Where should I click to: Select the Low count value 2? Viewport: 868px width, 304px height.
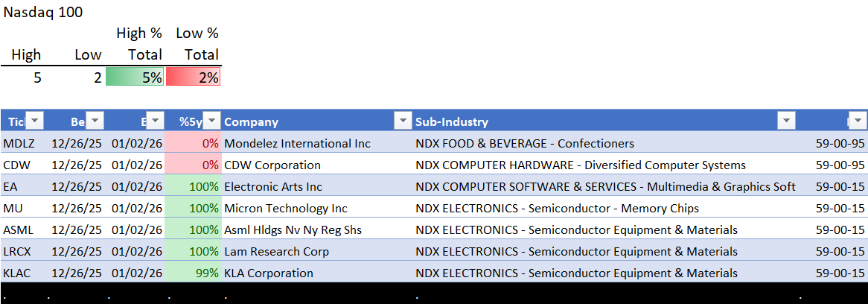(x=97, y=77)
